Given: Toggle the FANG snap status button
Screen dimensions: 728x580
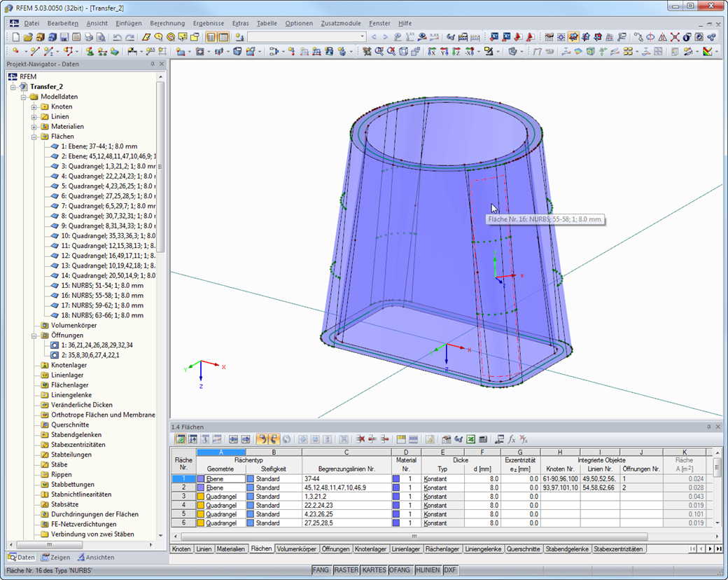Looking at the screenshot, I should click(321, 570).
